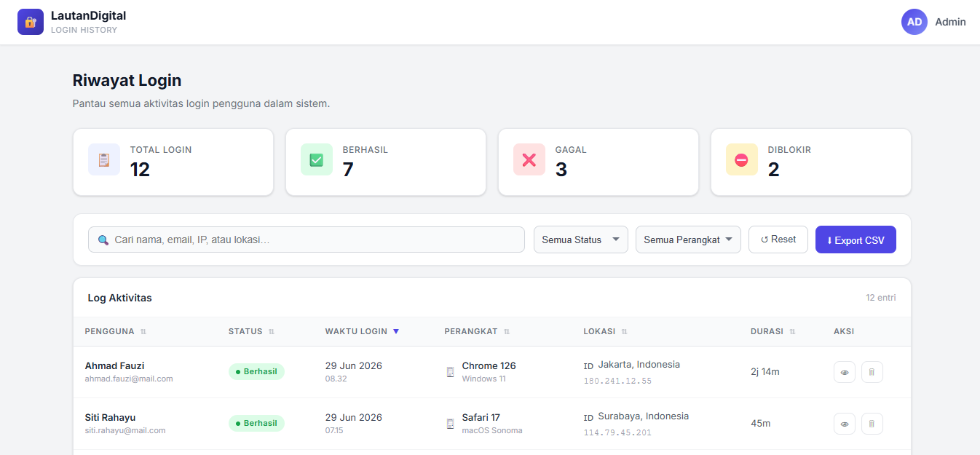View details of Ahmad Fauzi login
Image resolution: width=980 pixels, height=455 pixels.
(845, 372)
